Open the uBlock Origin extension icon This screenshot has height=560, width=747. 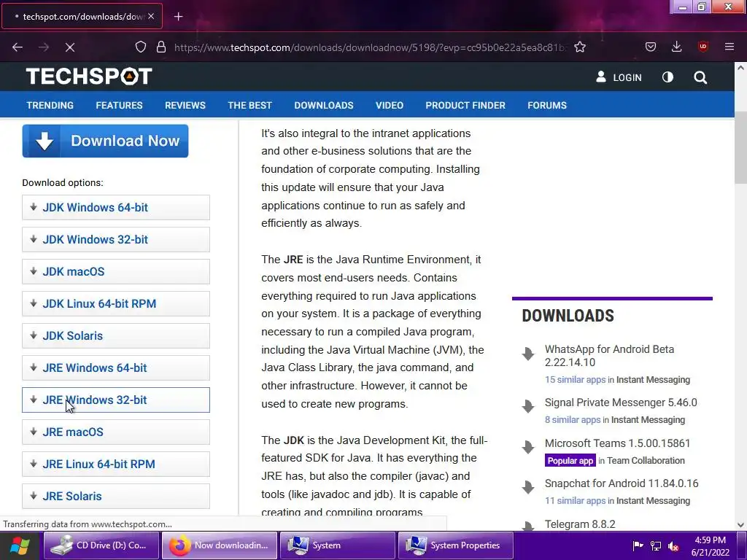click(x=703, y=47)
